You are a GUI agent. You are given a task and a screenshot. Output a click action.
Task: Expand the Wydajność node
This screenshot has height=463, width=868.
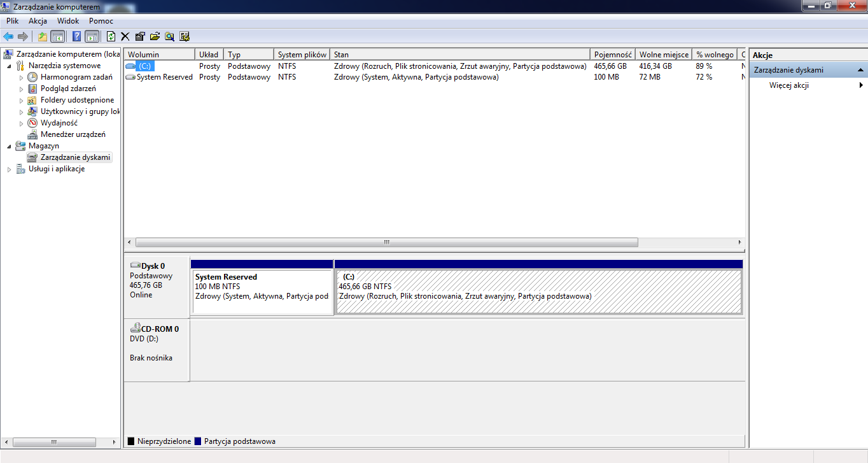(21, 124)
